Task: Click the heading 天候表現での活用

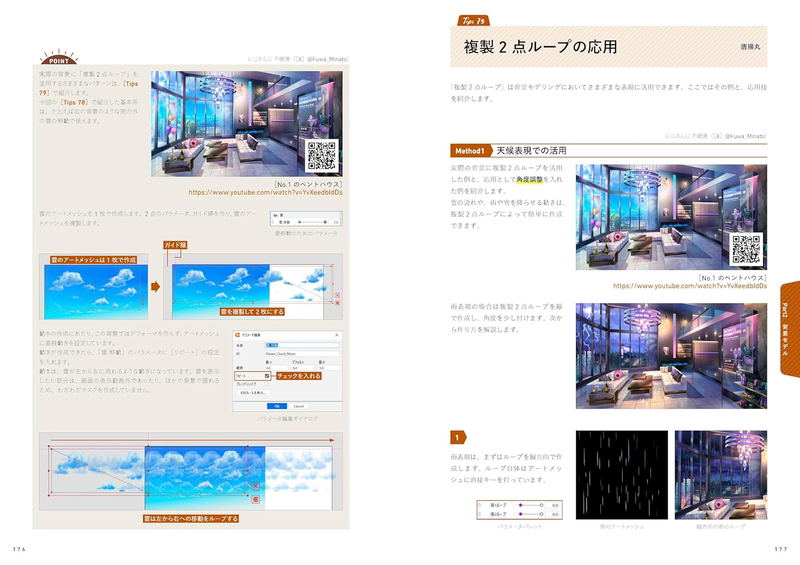Action: 531,151
